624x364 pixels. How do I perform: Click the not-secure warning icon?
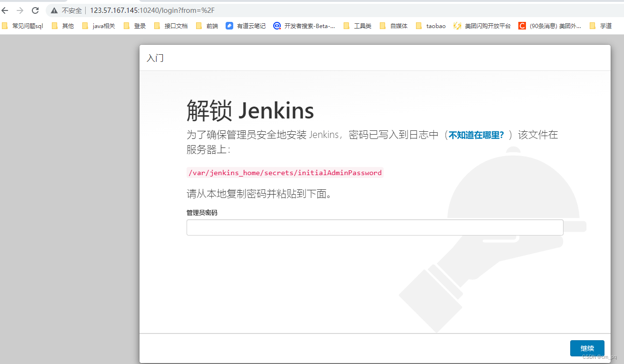tap(55, 10)
